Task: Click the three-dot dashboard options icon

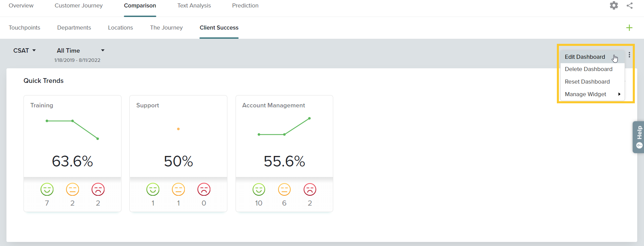Action: (x=629, y=55)
